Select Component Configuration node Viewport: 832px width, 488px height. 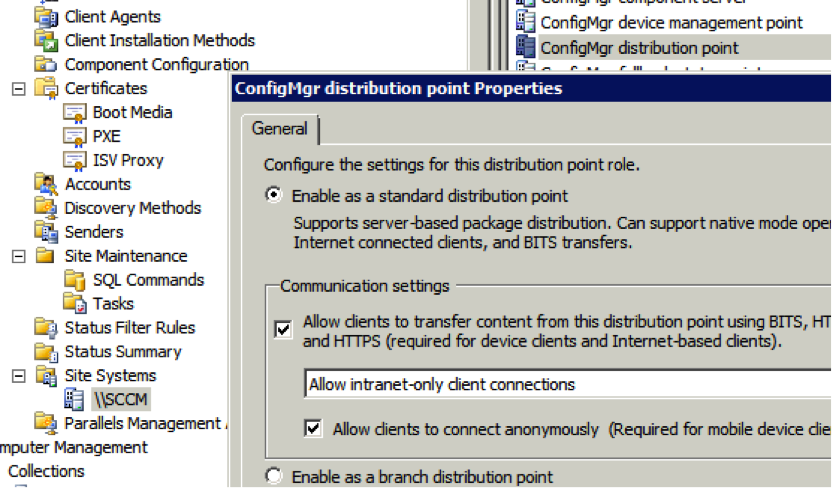(157, 64)
